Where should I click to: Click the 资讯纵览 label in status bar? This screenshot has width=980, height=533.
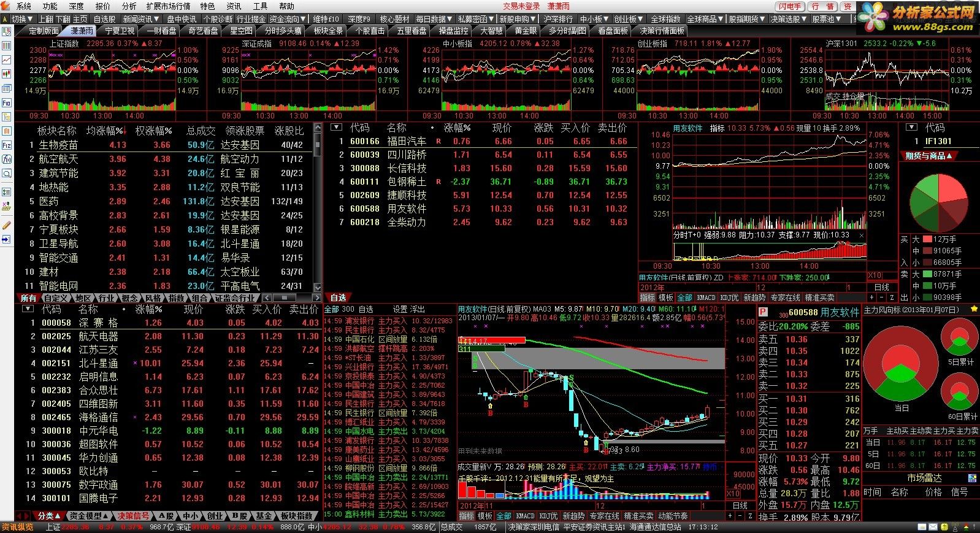[17, 527]
